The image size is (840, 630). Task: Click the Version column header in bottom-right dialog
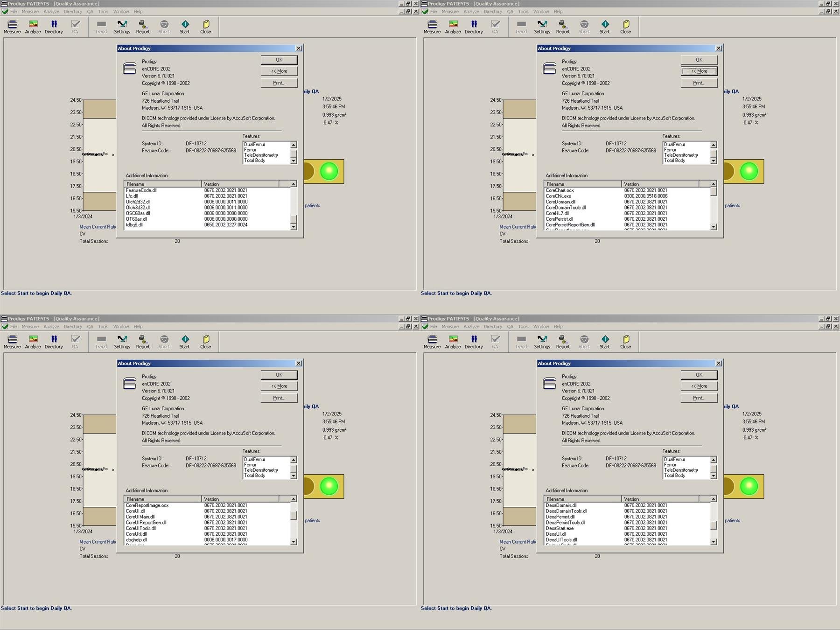660,499
